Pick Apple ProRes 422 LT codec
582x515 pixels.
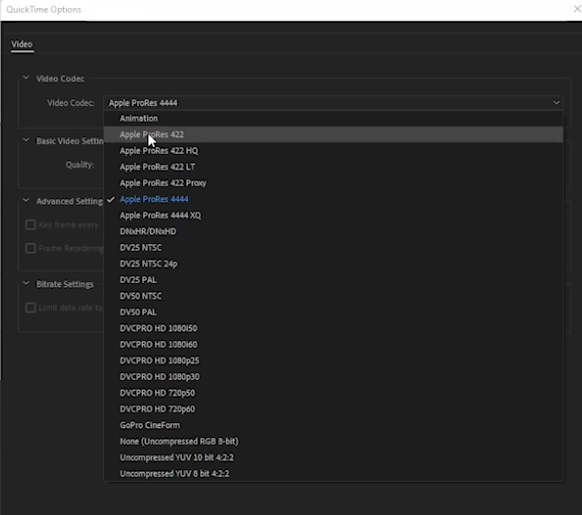point(333,167)
